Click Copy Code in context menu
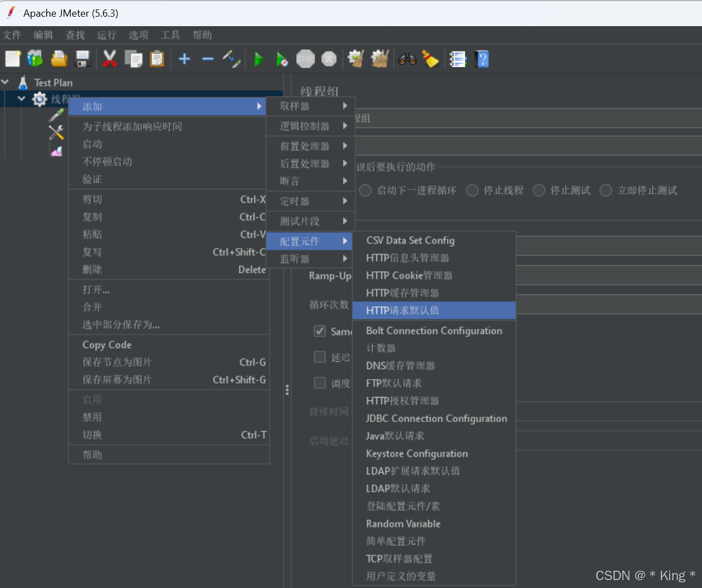The height and width of the screenshot is (588, 702). [x=169, y=345]
